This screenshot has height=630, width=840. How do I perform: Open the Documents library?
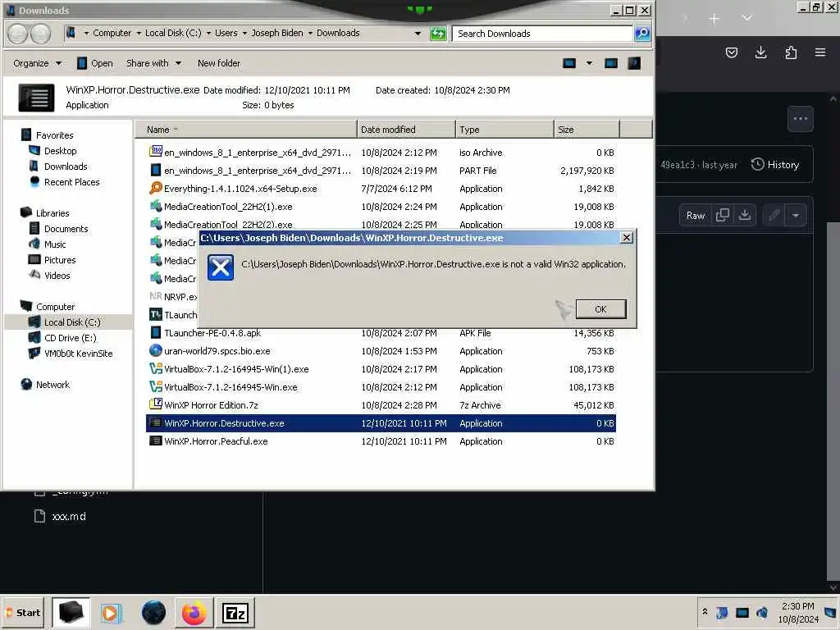pos(66,229)
